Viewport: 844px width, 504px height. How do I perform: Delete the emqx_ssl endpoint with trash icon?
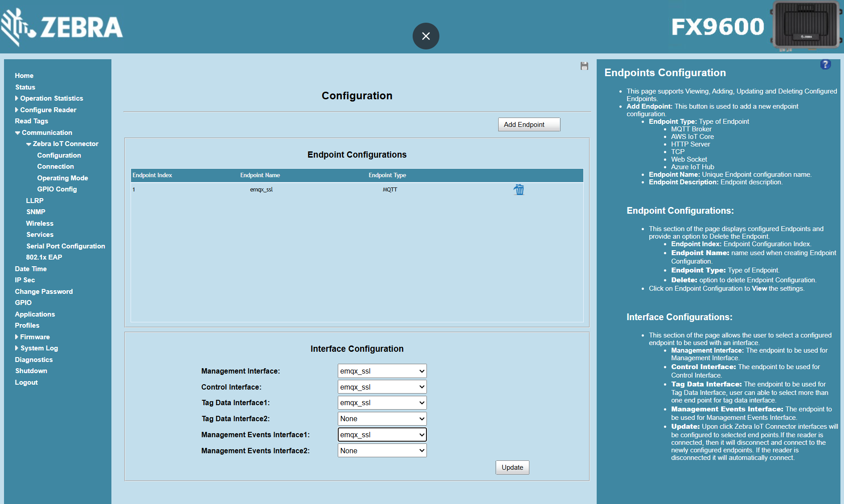coord(519,190)
